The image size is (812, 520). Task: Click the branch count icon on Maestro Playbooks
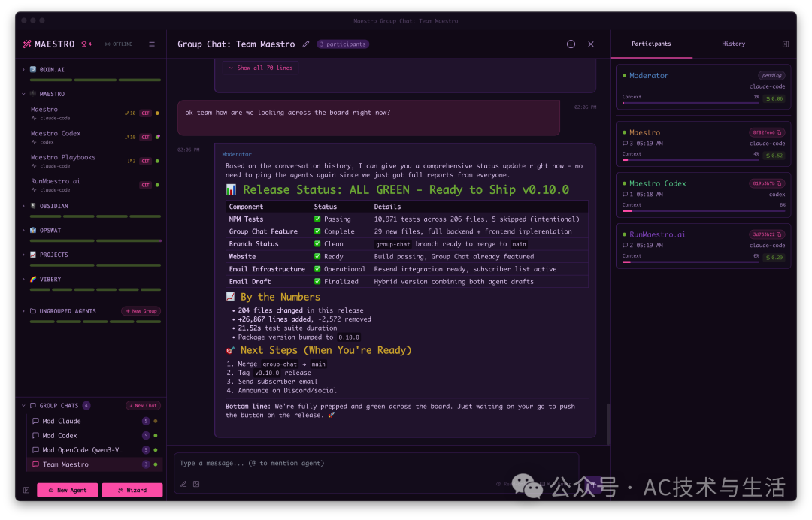point(132,161)
